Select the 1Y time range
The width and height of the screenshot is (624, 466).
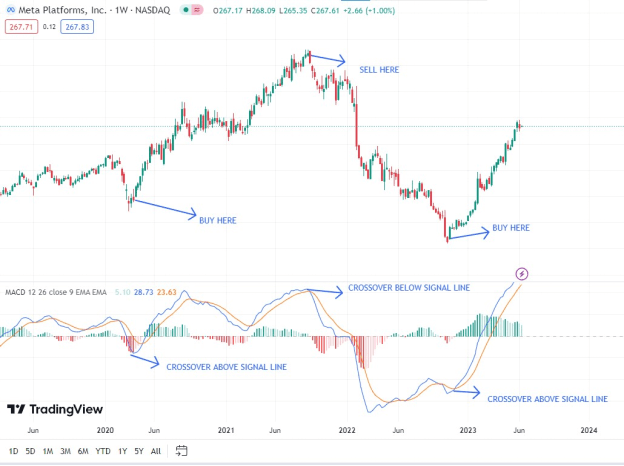(123, 451)
